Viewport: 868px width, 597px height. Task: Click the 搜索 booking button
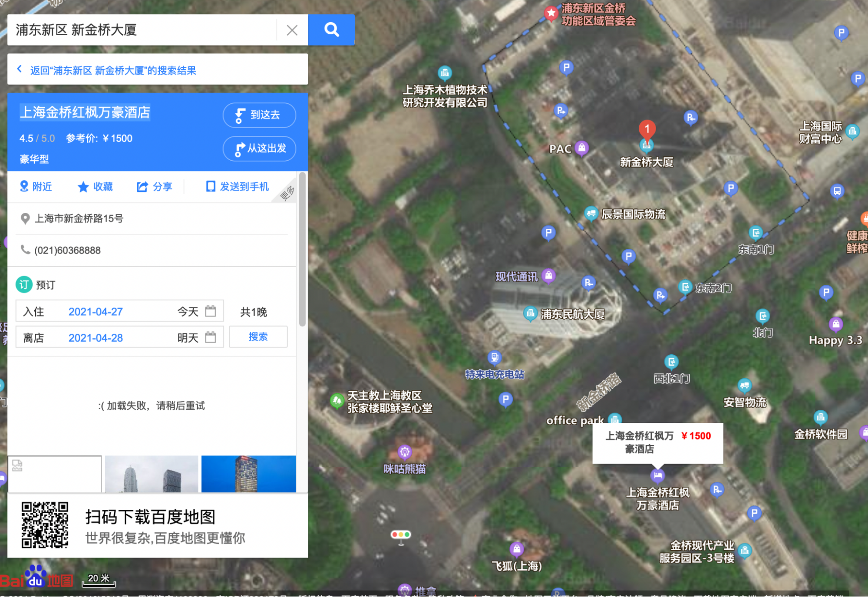[x=258, y=336]
